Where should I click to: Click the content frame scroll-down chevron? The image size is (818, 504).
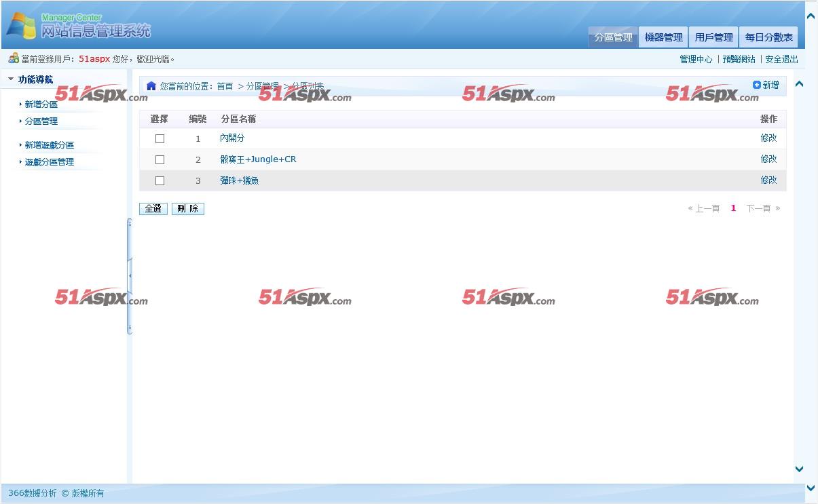(799, 469)
